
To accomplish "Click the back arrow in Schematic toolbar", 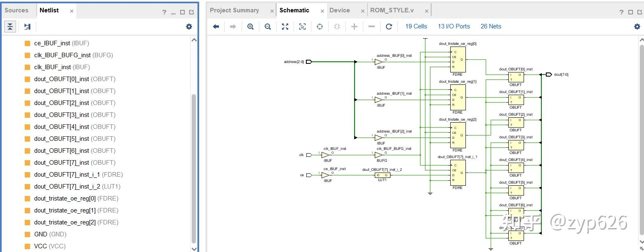I will click(x=216, y=26).
